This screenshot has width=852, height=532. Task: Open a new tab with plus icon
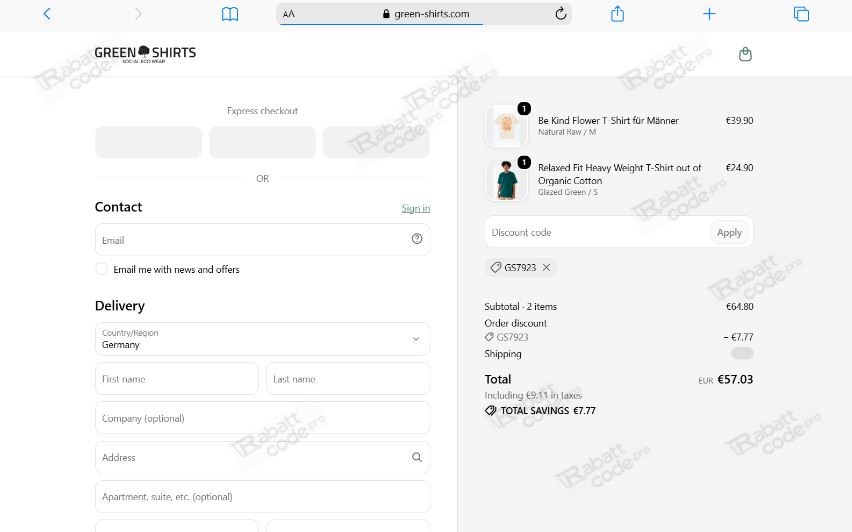709,14
